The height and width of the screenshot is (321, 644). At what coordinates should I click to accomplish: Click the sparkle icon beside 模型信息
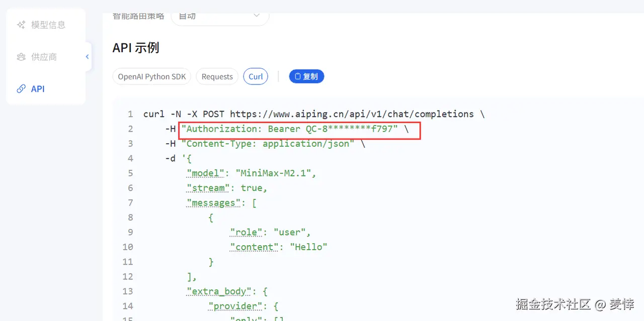pos(21,25)
